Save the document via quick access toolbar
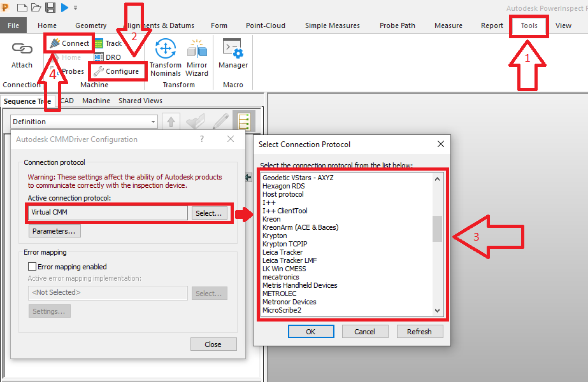 point(49,7)
